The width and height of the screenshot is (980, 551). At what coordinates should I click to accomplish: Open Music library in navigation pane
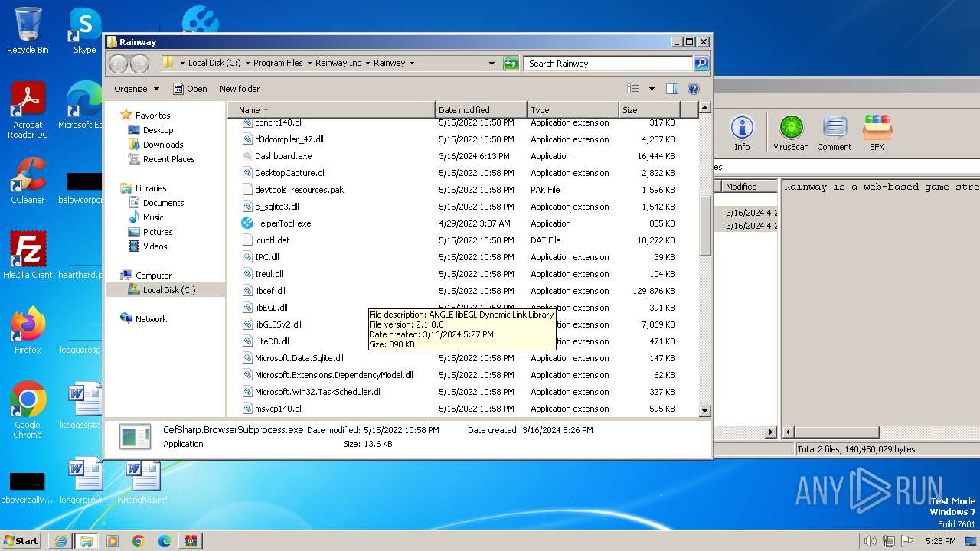click(153, 217)
